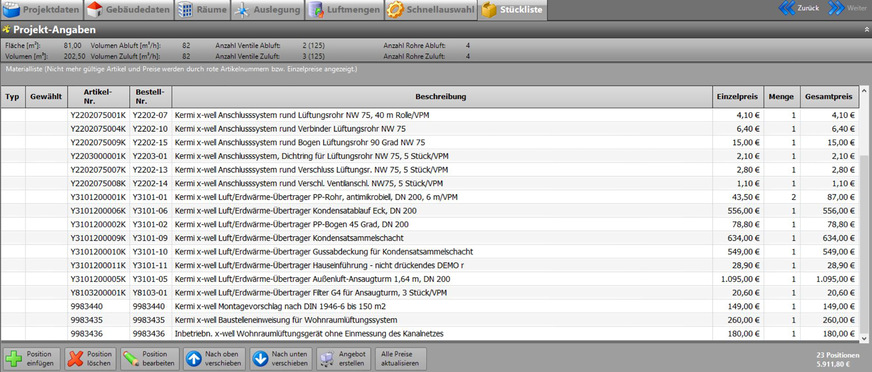This screenshot has height=372, width=872.
Task: Go back using Zurück double-arrow icon
Action: click(787, 8)
